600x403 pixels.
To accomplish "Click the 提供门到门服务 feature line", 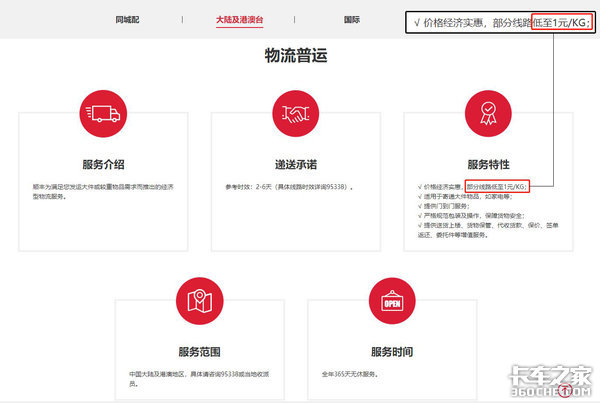I will tap(443, 206).
